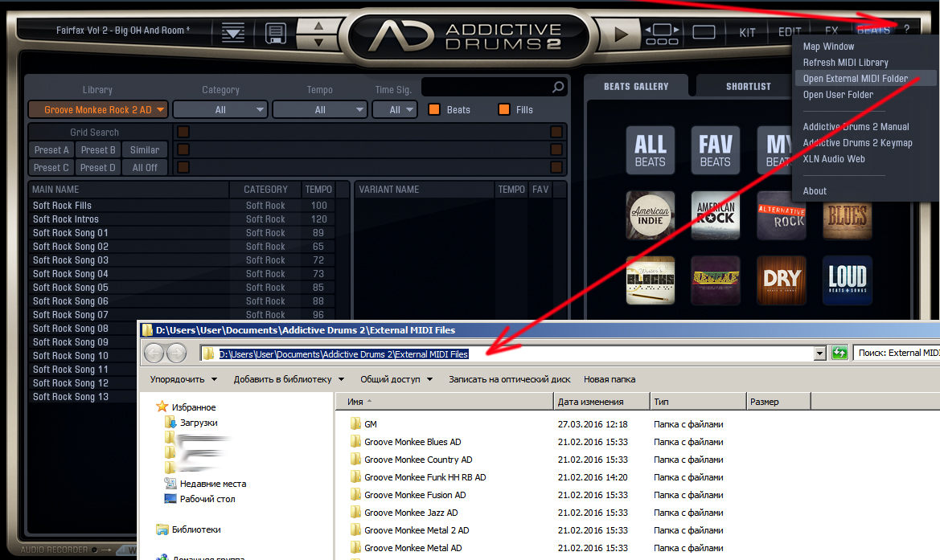
Task: Switch to the SHORTLIST tab
Action: coord(748,87)
